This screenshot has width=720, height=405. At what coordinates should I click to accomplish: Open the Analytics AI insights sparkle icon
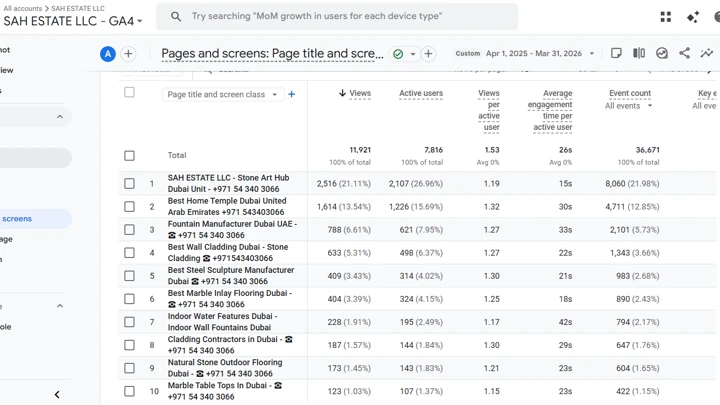693,17
